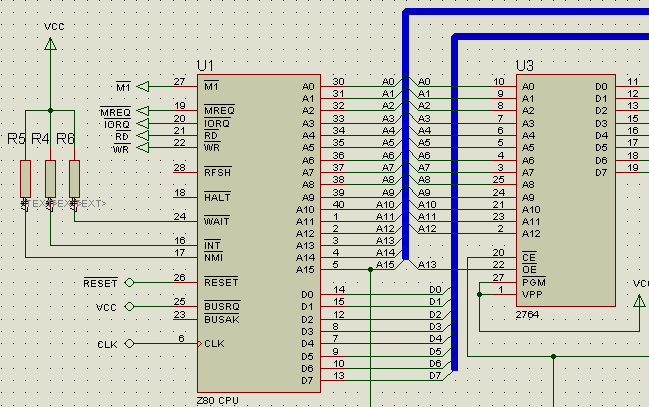Click the U1 reference label
The width and height of the screenshot is (649, 407).
click(x=205, y=66)
